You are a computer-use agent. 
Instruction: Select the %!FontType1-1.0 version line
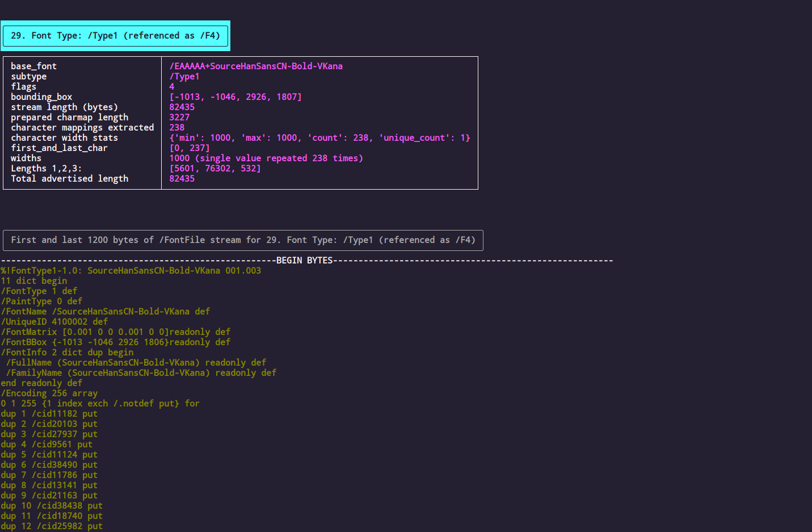pyautogui.click(x=131, y=270)
